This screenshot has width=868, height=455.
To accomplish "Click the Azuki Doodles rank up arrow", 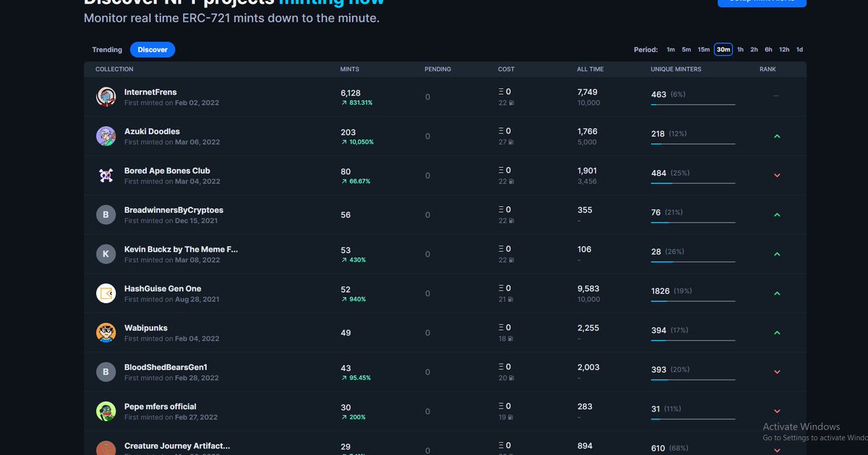I will pos(777,136).
